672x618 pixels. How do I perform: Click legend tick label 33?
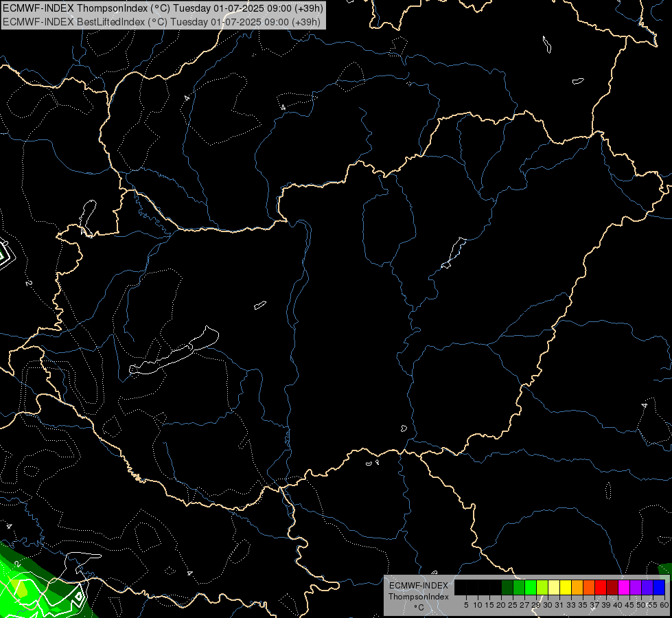(571, 605)
